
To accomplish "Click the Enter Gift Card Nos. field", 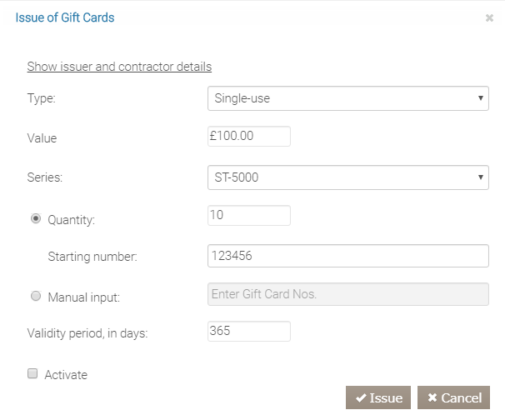I will tap(347, 295).
